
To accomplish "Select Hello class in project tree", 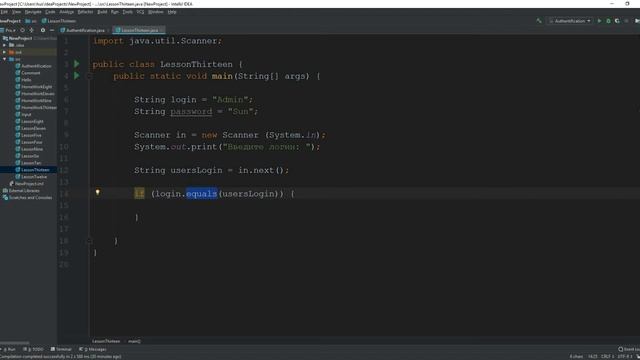I will (23, 80).
